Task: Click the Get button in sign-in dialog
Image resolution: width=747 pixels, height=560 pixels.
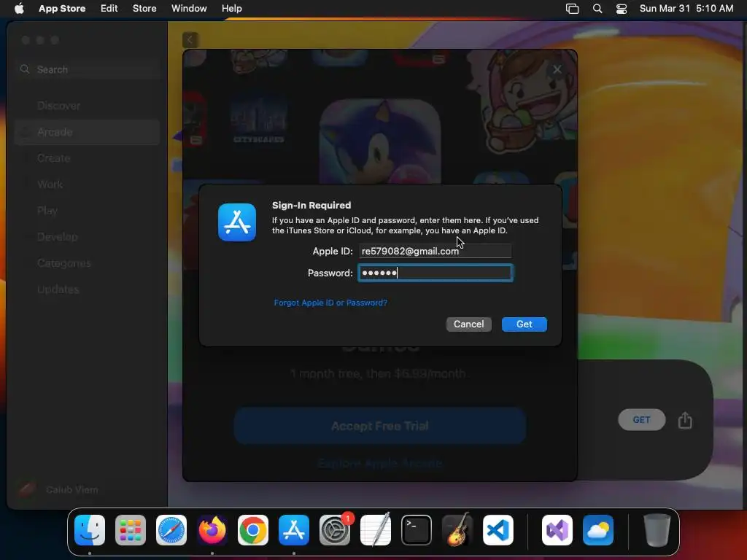Action: click(524, 324)
